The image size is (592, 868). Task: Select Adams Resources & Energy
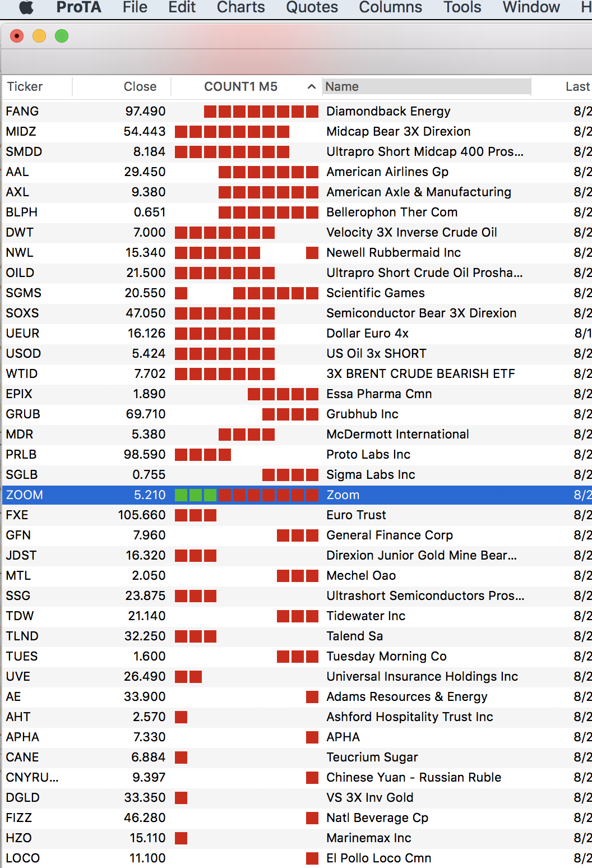click(407, 696)
